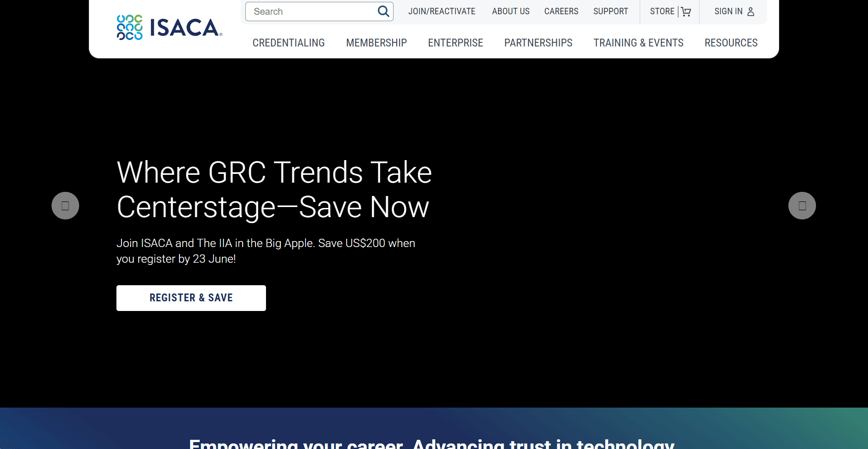Screen dimensions: 868x449
Task: Open the Credentialing menu
Action: (x=289, y=43)
